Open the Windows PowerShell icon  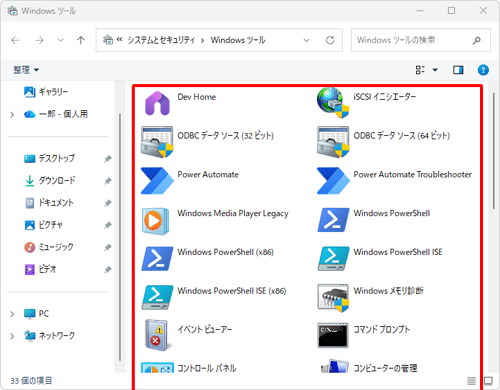coord(333,220)
